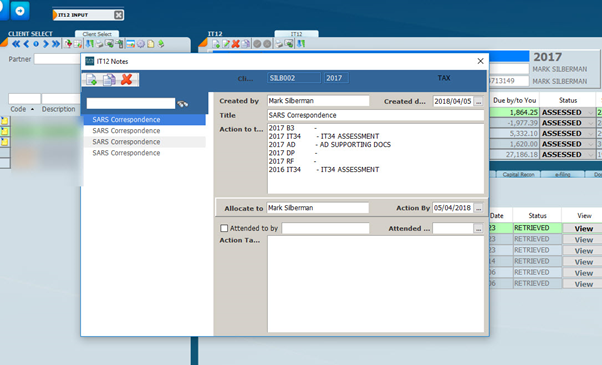This screenshot has width=602, height=365.
Task: Click the notes search input field
Action: 131,103
